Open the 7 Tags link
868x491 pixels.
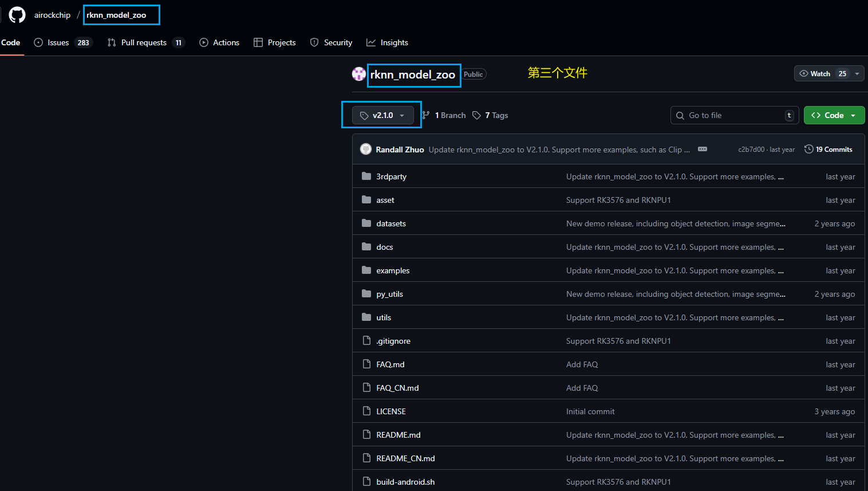(x=490, y=115)
